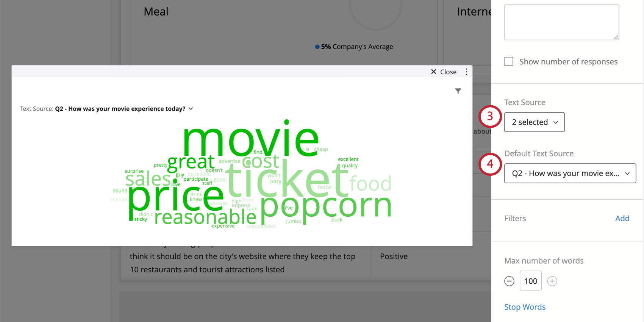This screenshot has height=322, width=644.
Task: Select the word 'advertise' in the cloud
Action: pos(230,161)
